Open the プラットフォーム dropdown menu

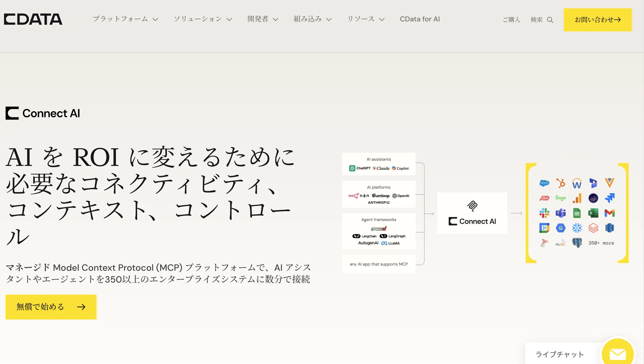[126, 19]
